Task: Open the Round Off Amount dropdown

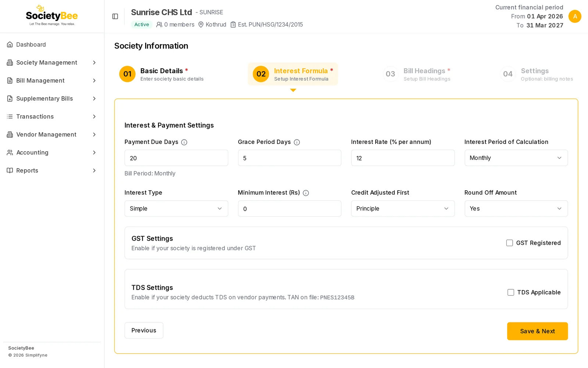Action: click(x=516, y=209)
